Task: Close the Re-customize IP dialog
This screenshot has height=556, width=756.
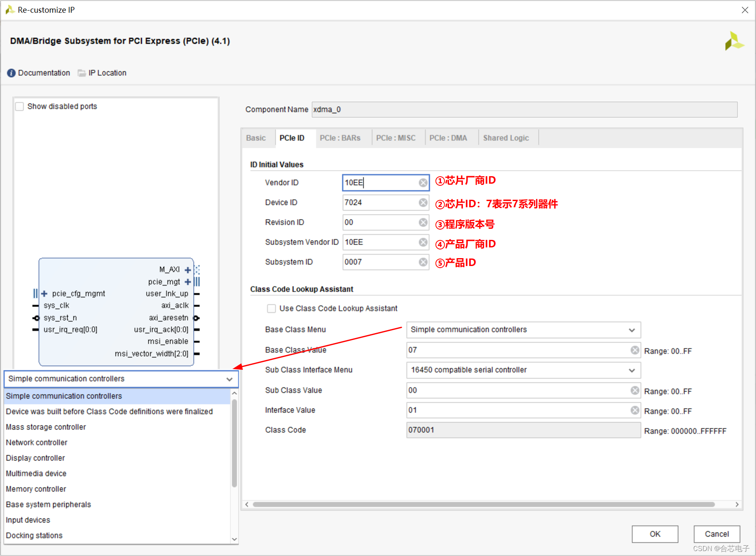Action: point(745,10)
